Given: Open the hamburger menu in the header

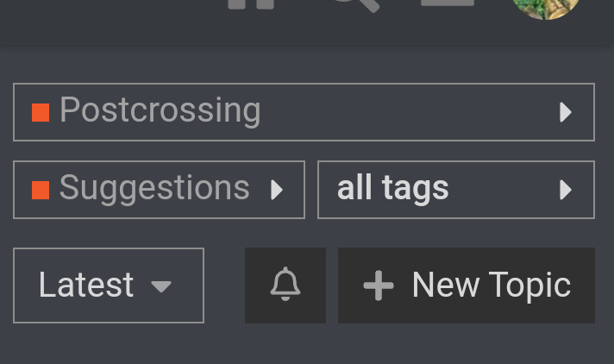Looking at the screenshot, I should coord(448,3).
